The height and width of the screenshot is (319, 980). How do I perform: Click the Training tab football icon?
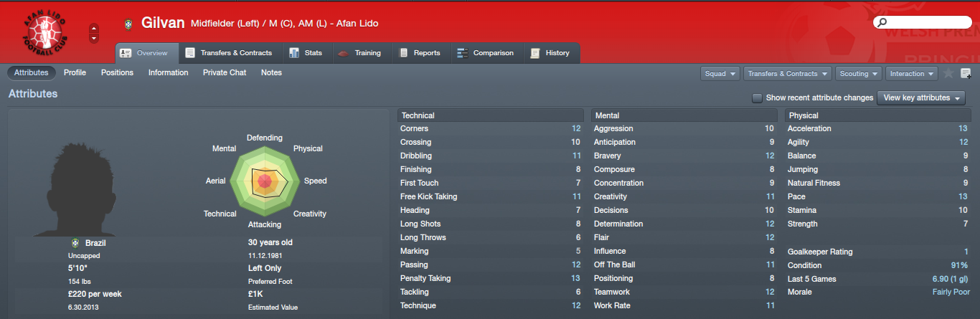click(x=342, y=53)
